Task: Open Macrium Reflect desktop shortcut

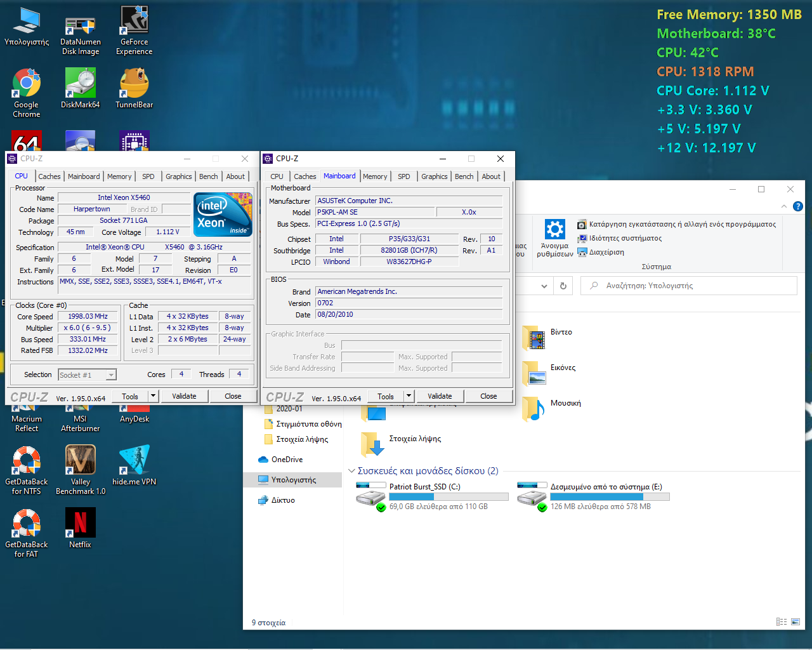Action: pyautogui.click(x=27, y=419)
